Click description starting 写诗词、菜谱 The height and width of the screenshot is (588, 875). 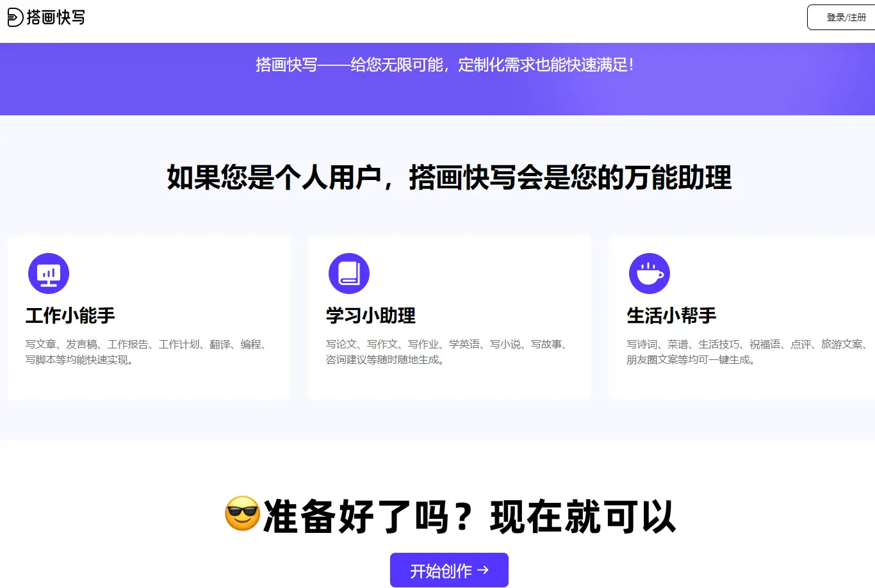coord(748,352)
